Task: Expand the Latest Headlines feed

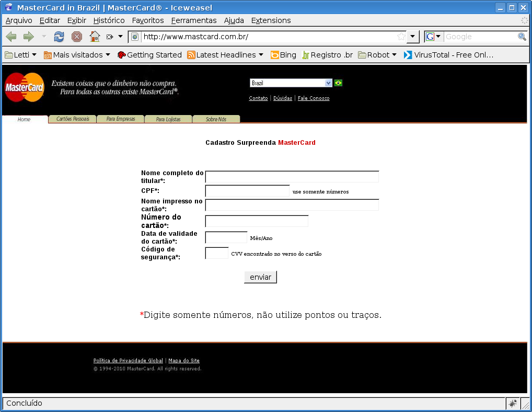Action: [225, 55]
